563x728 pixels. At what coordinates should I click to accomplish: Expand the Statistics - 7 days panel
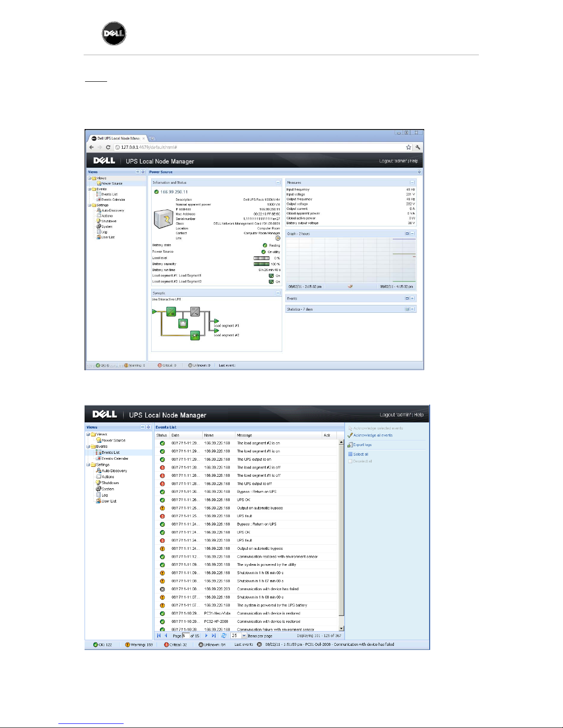point(412,309)
